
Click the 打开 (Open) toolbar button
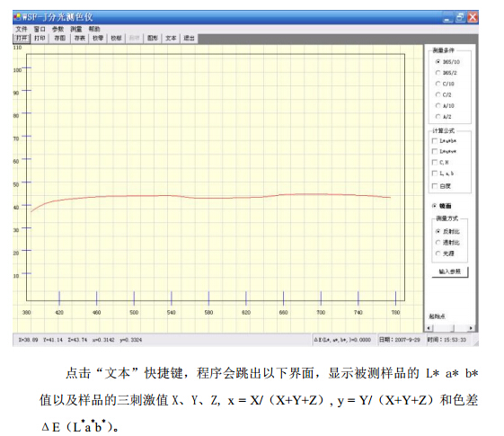(x=22, y=39)
